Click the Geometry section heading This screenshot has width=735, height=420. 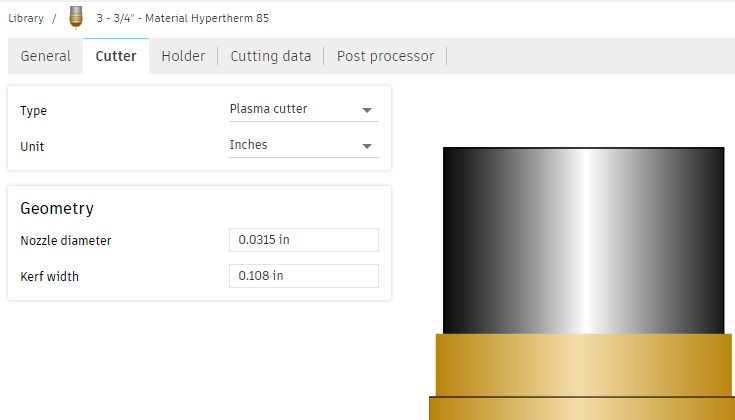click(x=57, y=209)
